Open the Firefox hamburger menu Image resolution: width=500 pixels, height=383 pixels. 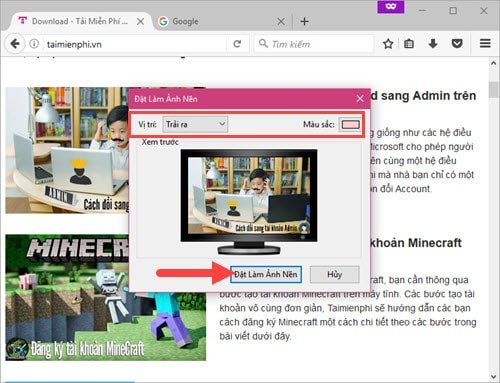click(x=485, y=44)
